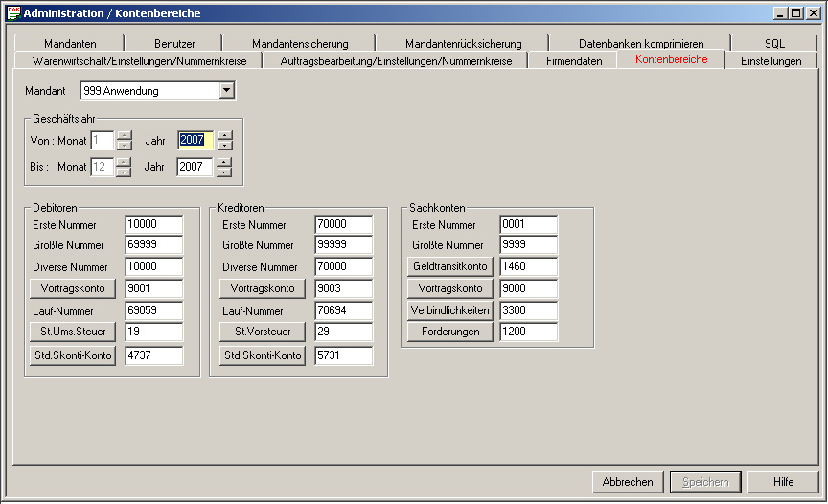828x504 pixels.
Task: Click the Abbrechen button
Action: tap(628, 482)
